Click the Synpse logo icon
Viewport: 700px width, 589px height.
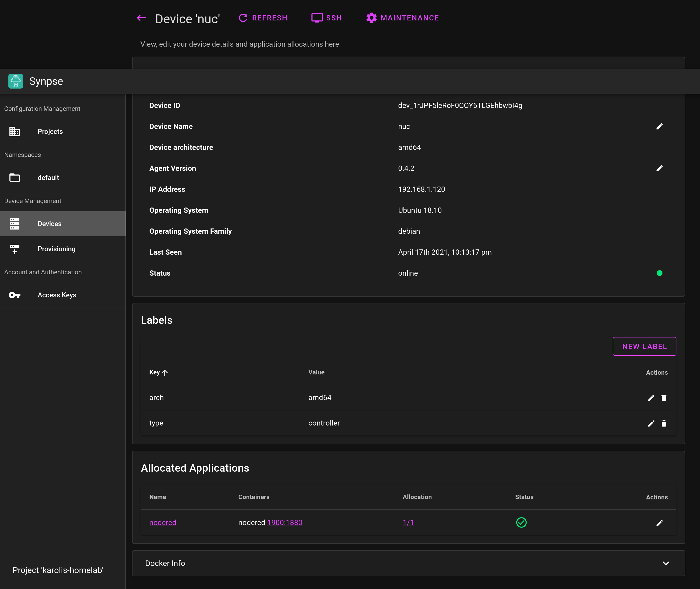(16, 81)
